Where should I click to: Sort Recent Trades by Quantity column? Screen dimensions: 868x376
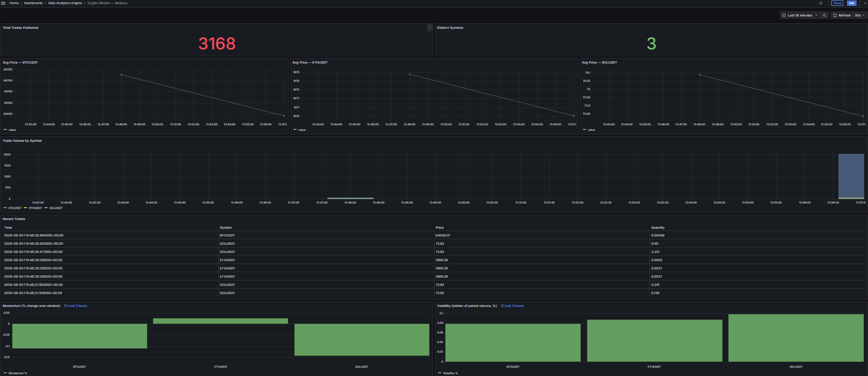(x=658, y=227)
